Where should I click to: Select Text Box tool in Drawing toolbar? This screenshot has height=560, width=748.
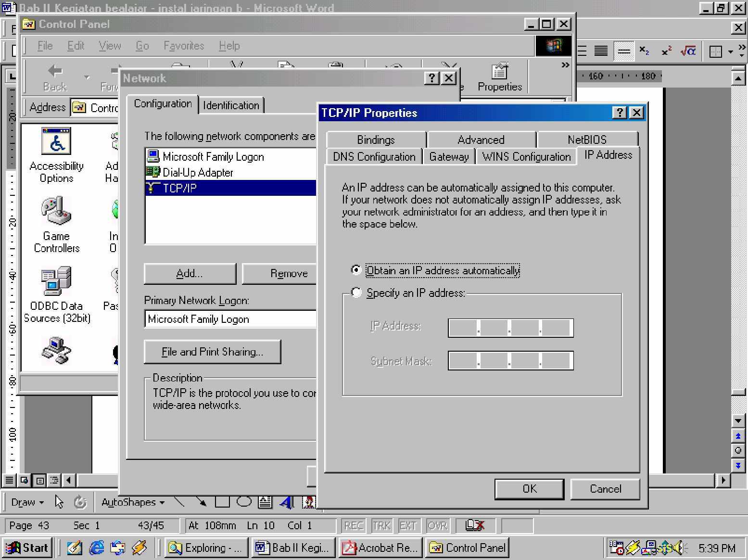[x=265, y=502]
